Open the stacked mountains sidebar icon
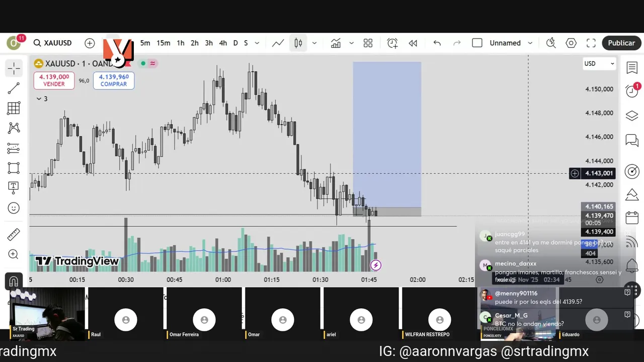 [x=632, y=195]
